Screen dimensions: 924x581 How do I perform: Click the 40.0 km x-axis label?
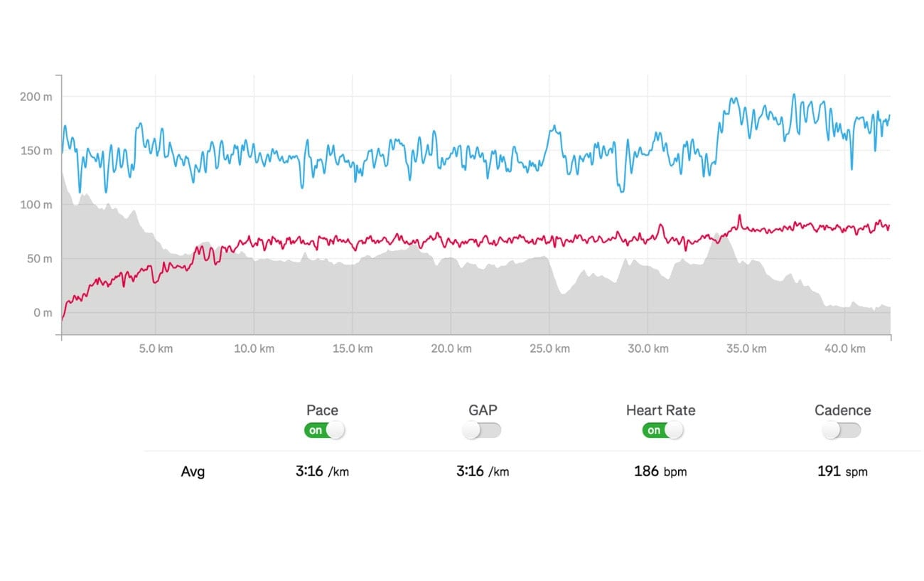point(845,349)
